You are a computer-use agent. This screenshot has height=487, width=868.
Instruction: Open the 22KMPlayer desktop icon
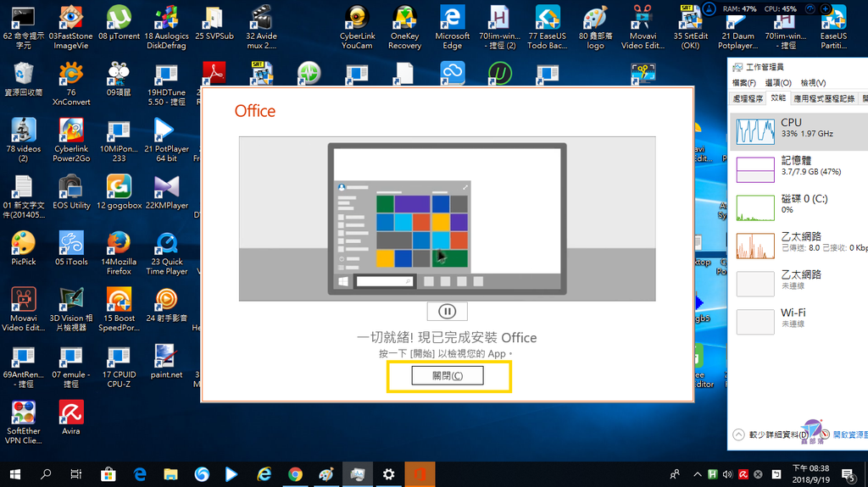pos(166,191)
